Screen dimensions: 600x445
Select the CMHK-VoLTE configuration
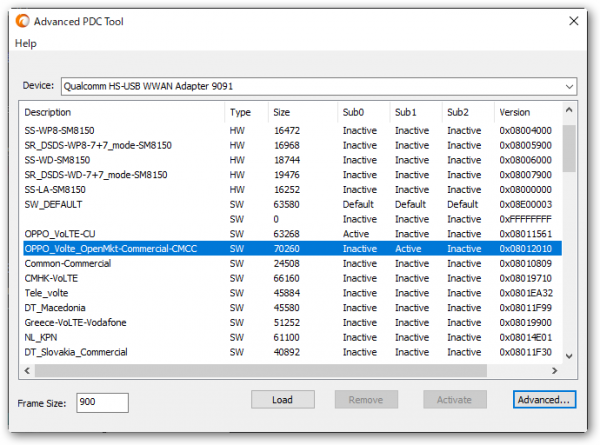[x=292, y=279]
